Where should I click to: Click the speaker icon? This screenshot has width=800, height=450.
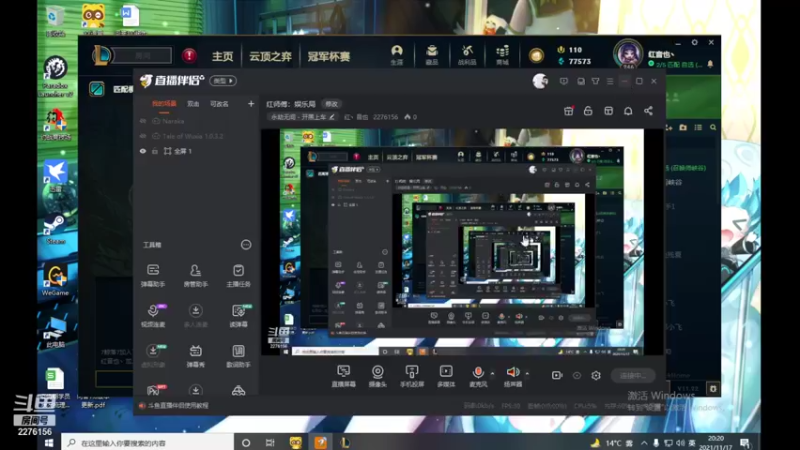513,372
